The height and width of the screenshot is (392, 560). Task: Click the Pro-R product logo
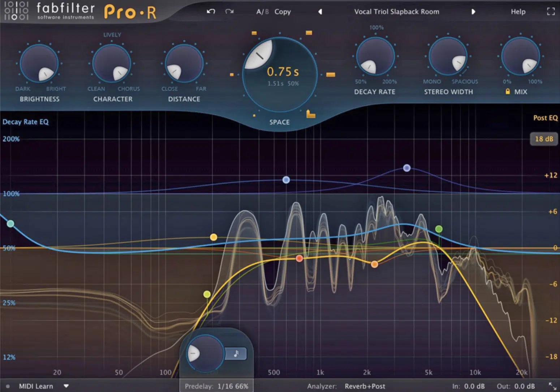(130, 12)
